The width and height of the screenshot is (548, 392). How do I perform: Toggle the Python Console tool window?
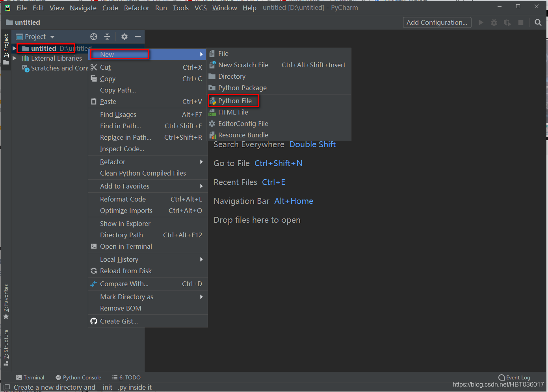[x=78, y=377]
